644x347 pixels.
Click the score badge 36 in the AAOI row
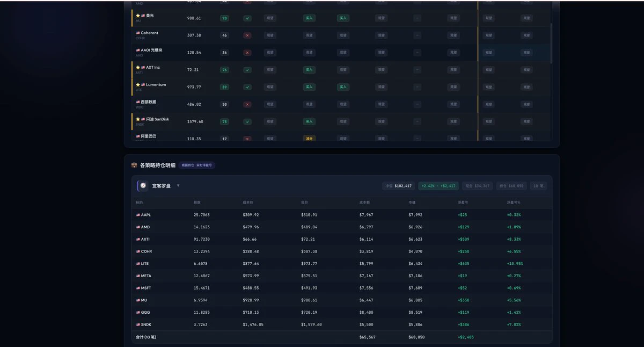pyautogui.click(x=224, y=53)
